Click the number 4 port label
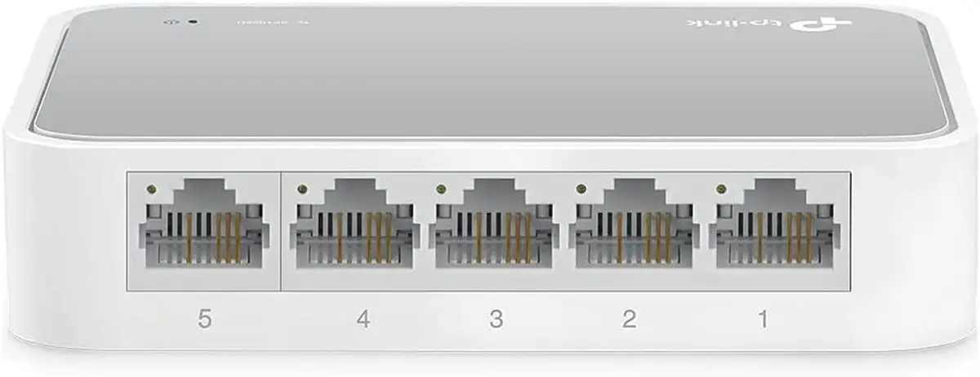 tap(363, 320)
